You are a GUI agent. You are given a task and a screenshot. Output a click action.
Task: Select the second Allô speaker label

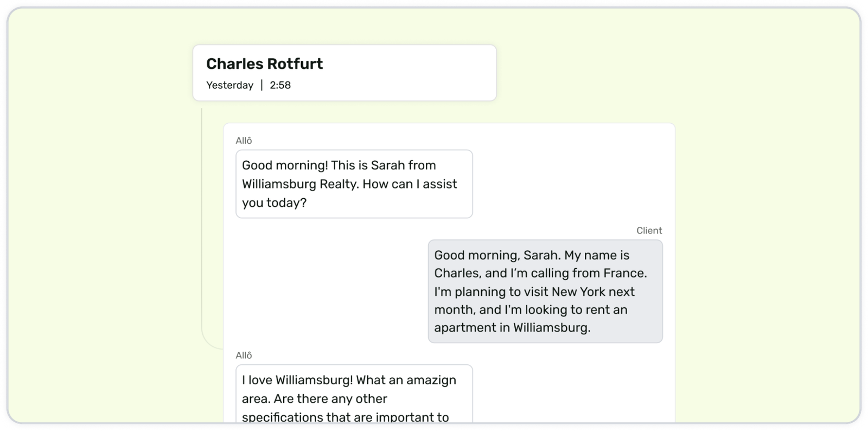pos(244,356)
